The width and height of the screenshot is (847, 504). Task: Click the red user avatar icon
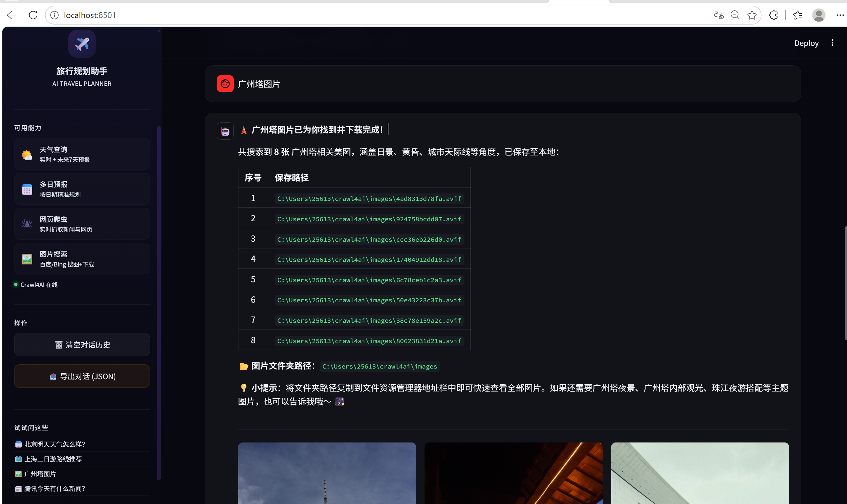(x=225, y=83)
